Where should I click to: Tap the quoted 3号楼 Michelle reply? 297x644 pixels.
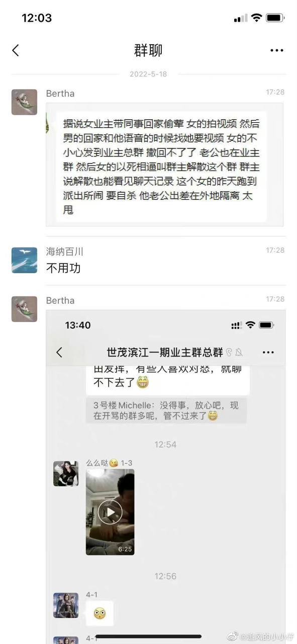tap(166, 411)
